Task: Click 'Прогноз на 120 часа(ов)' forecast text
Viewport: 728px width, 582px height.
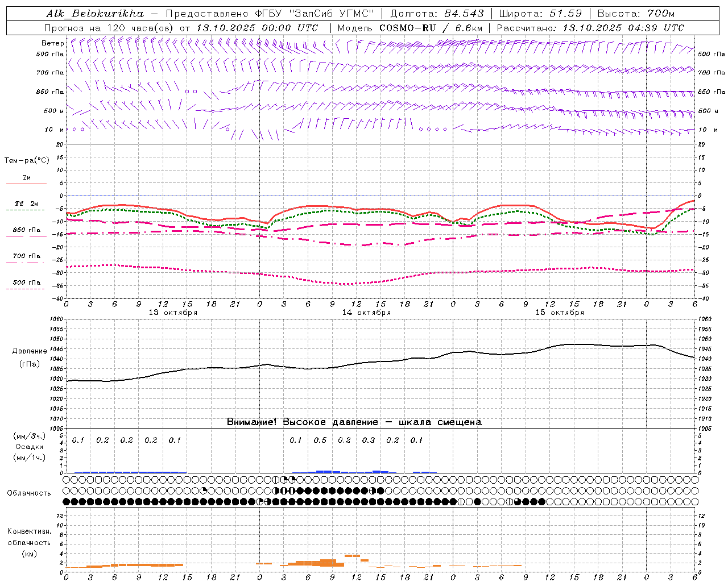Action: [x=109, y=28]
